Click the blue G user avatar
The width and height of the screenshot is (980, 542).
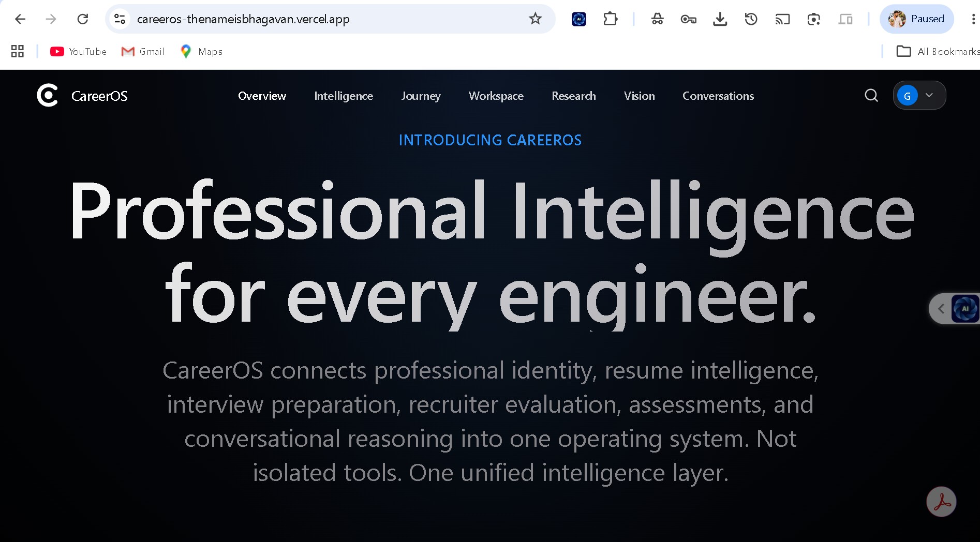point(907,96)
